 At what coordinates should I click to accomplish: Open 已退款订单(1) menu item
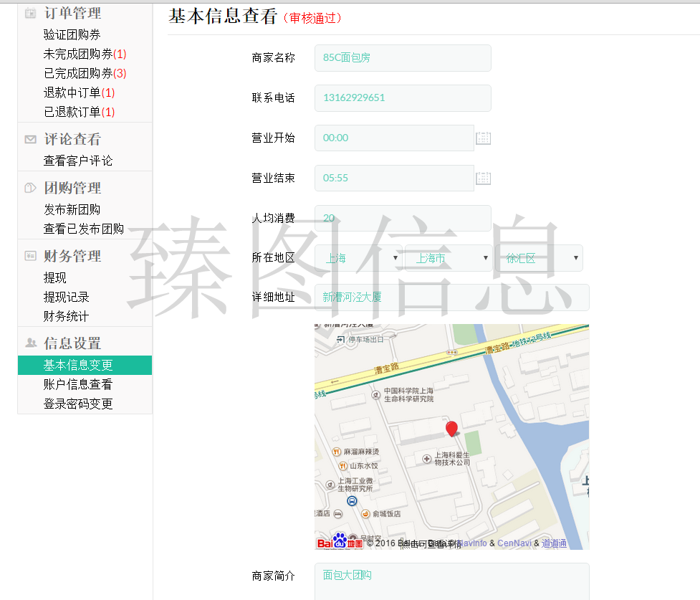tap(79, 112)
